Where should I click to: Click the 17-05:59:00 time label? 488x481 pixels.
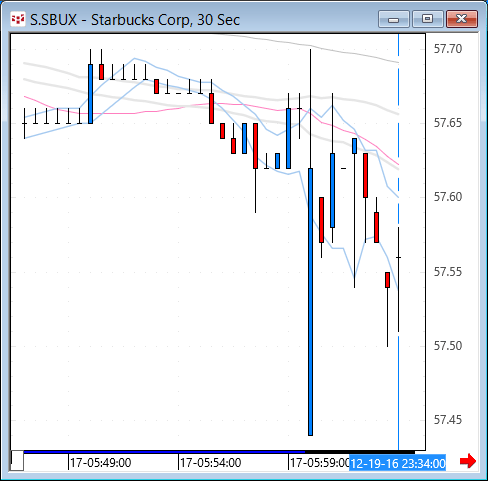click(319, 463)
